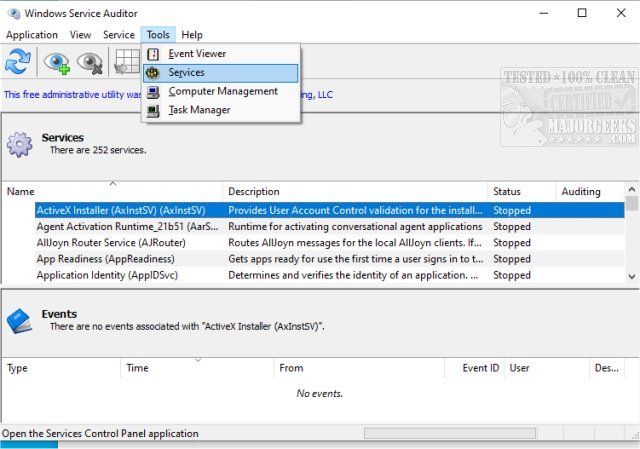Select the AllJoyn Router Service row
Image resolution: width=640 pixels, height=449 pixels.
110,243
